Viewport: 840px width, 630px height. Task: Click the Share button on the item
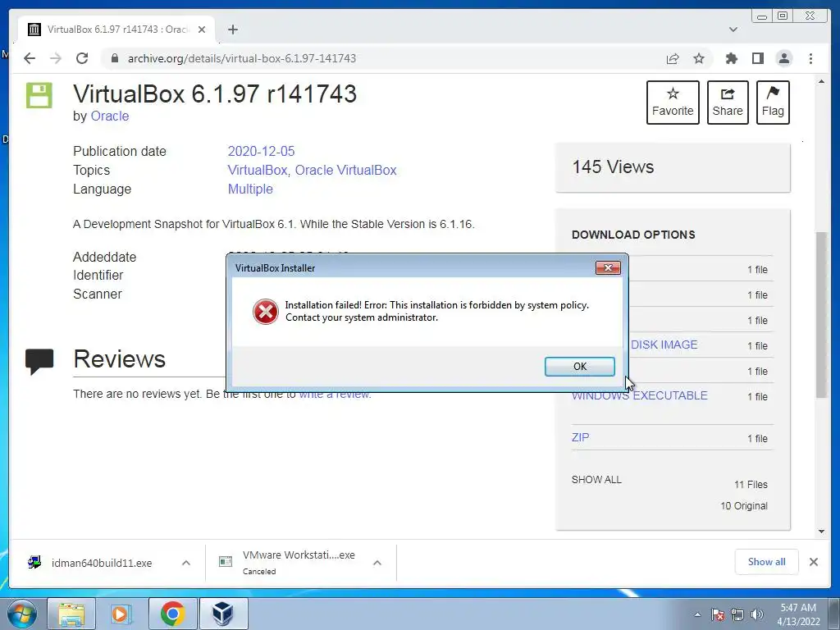(x=728, y=103)
